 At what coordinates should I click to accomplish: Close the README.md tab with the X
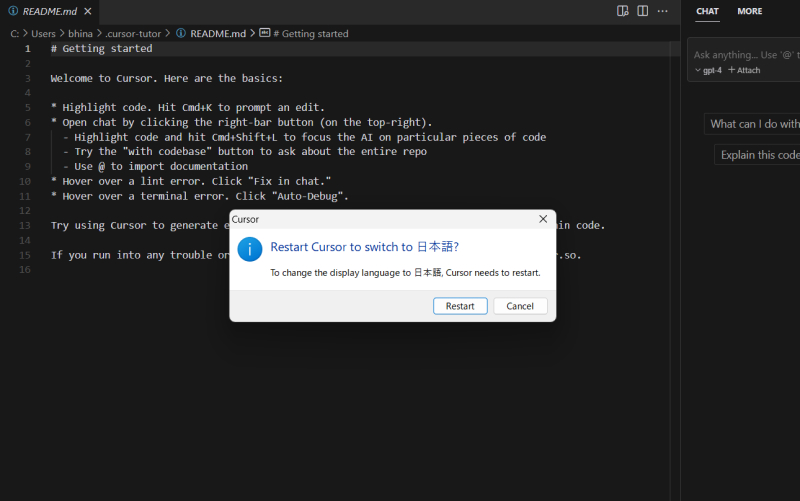90,12
